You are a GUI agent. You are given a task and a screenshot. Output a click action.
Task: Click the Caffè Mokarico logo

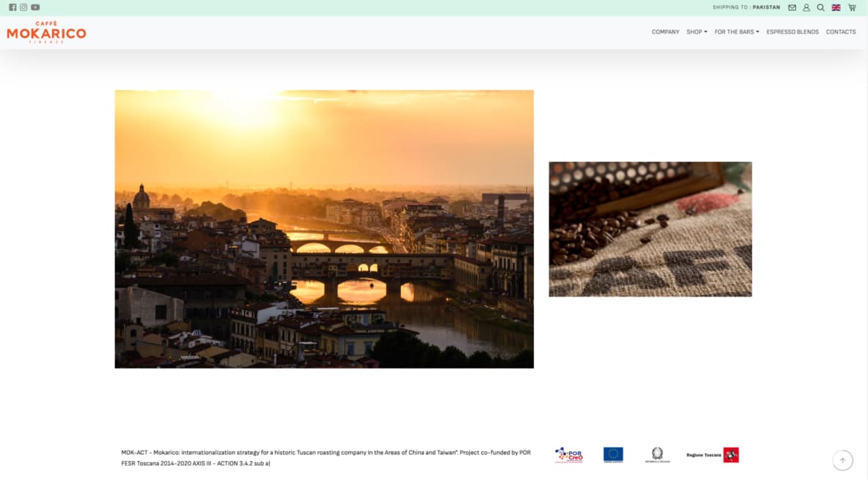click(46, 32)
